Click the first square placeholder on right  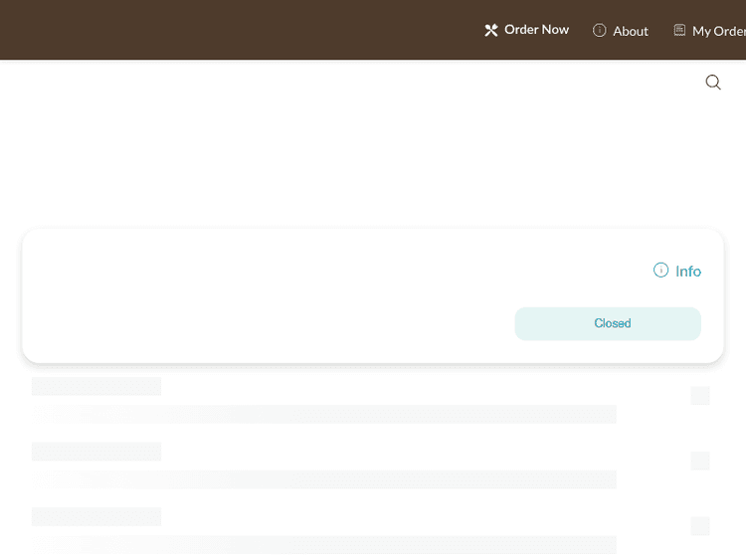click(x=700, y=396)
